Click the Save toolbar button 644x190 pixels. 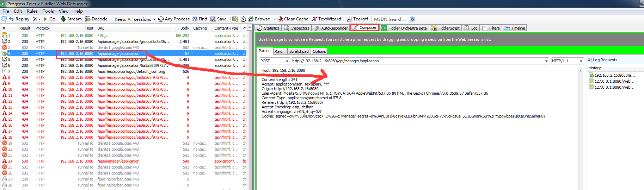pos(219,19)
